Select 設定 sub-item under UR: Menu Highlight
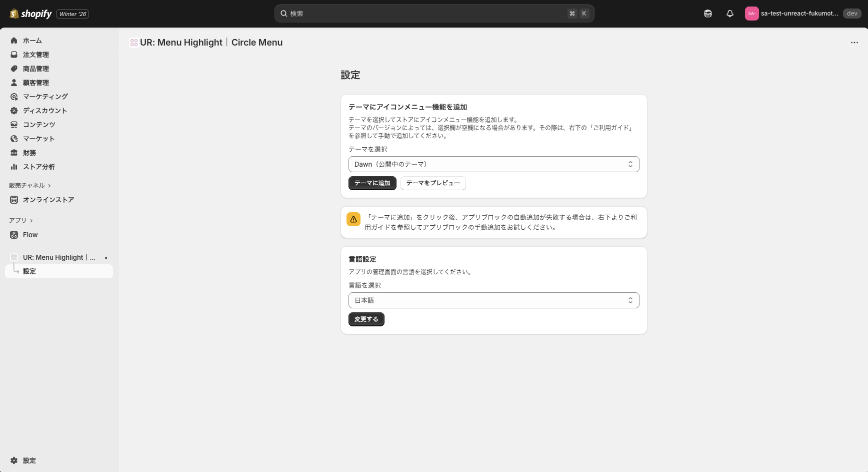This screenshot has height=472, width=868. click(29, 271)
